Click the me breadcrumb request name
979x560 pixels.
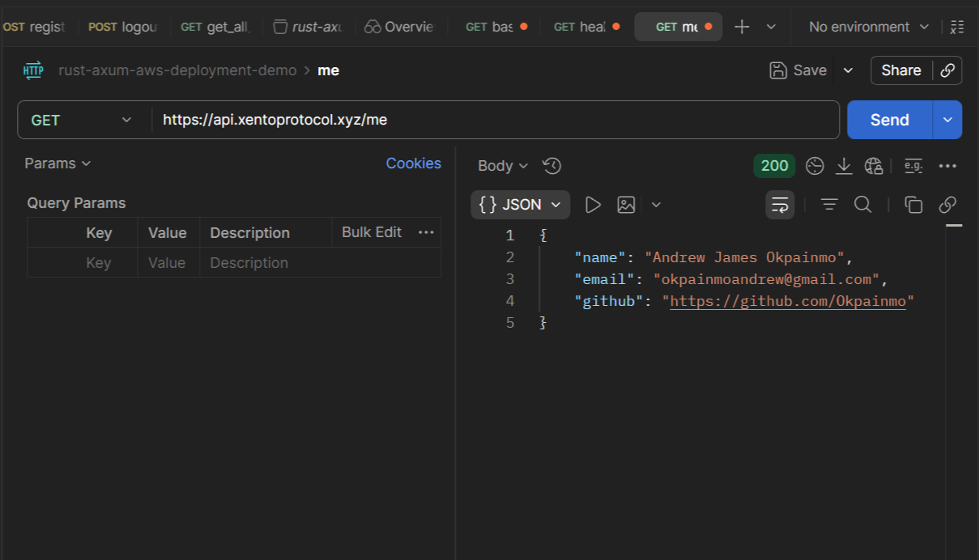tap(328, 70)
